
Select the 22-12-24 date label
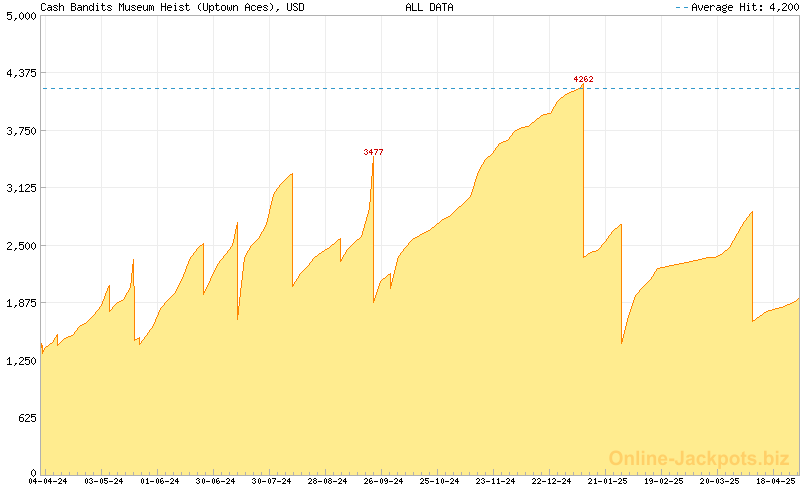[x=551, y=482]
